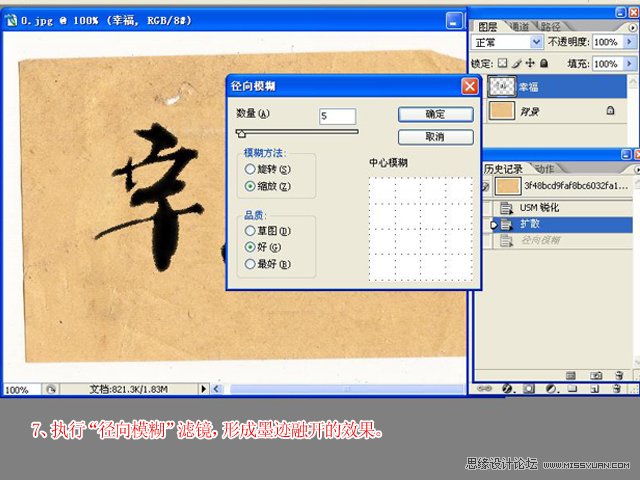Click the 填充 100% value field
Image resolution: width=640 pixels, height=480 pixels.
[x=607, y=64]
